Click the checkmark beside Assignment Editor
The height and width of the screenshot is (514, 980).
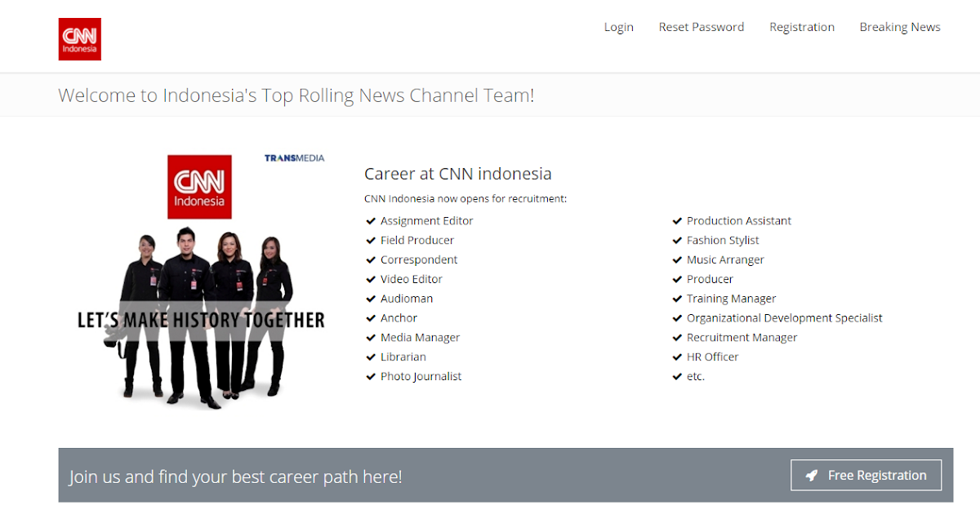tap(371, 221)
